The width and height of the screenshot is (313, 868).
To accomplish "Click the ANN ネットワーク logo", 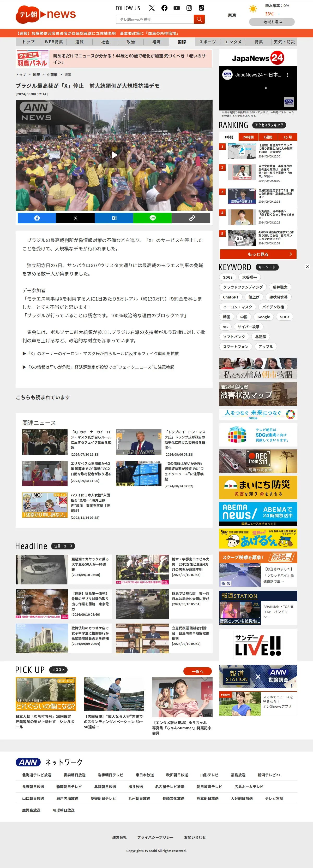I will (x=28, y=762).
